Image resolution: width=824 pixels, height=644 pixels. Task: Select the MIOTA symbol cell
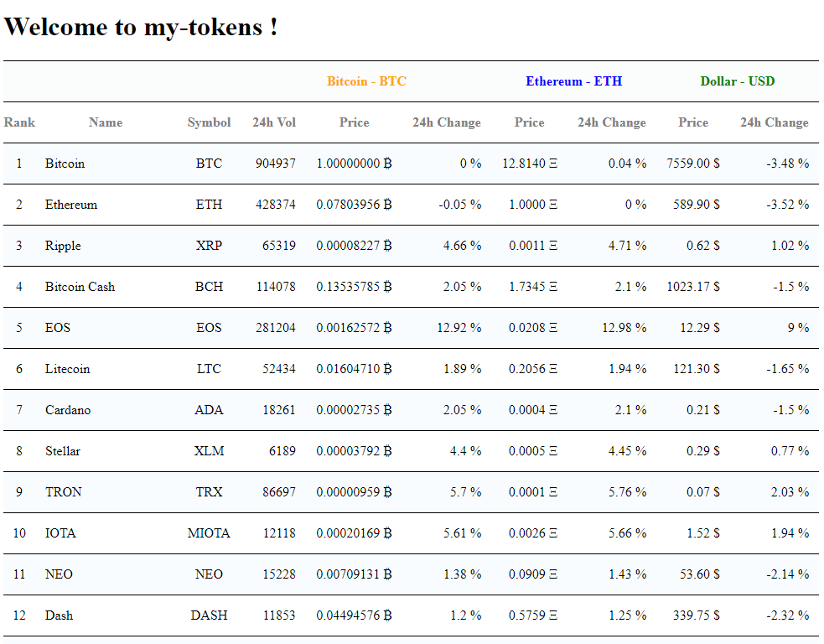(210, 532)
